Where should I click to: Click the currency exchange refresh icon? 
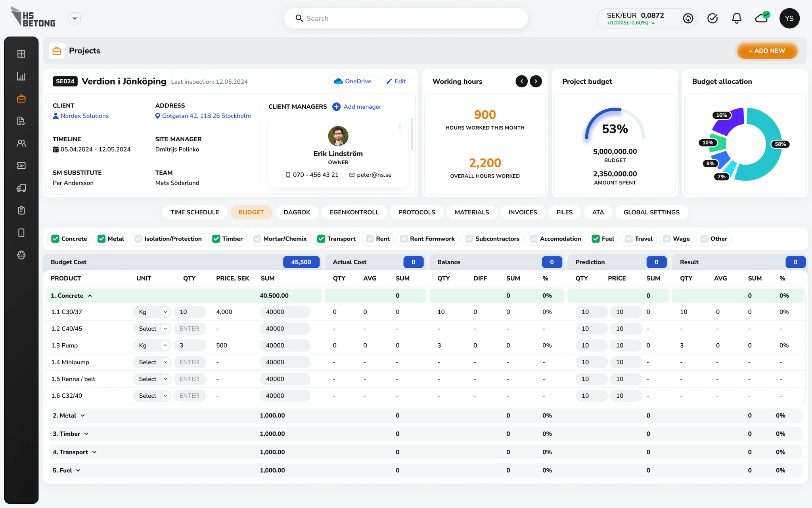coord(688,18)
